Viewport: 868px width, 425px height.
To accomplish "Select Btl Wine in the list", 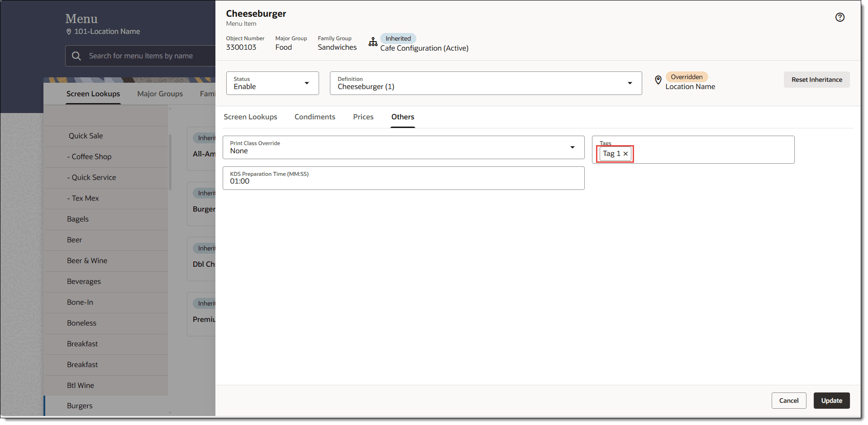I will tap(106, 385).
